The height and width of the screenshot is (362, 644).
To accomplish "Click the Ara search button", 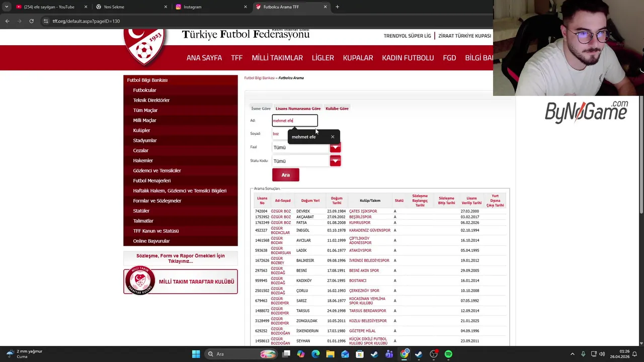I will click(286, 175).
